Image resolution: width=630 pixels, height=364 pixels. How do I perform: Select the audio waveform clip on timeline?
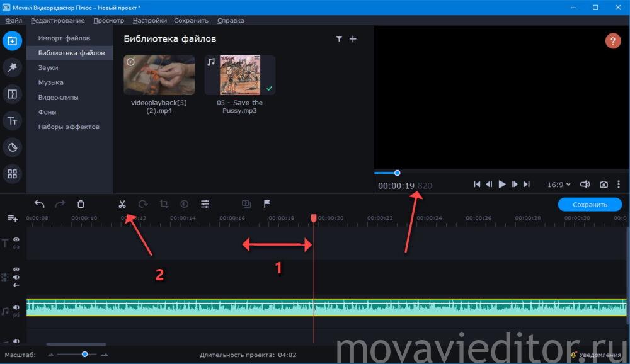tap(326, 307)
